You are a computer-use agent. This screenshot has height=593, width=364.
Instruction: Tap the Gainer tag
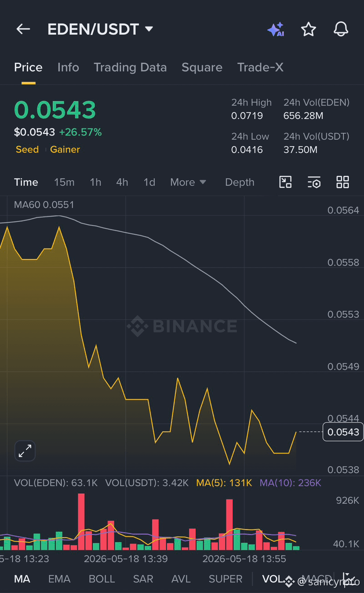(x=65, y=150)
